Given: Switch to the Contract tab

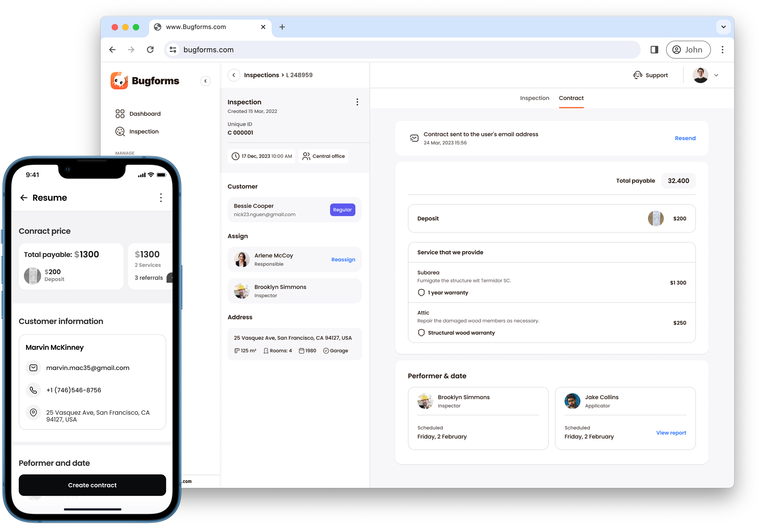Looking at the screenshot, I should (571, 98).
